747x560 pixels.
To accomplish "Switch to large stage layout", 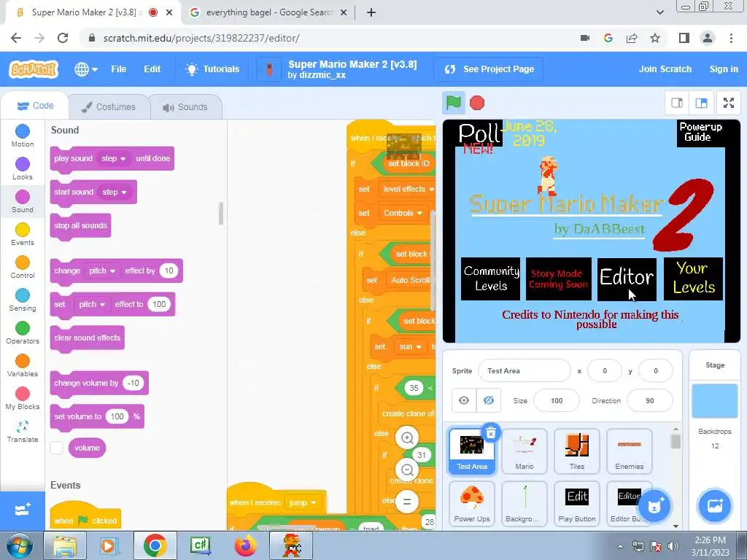I will click(701, 103).
